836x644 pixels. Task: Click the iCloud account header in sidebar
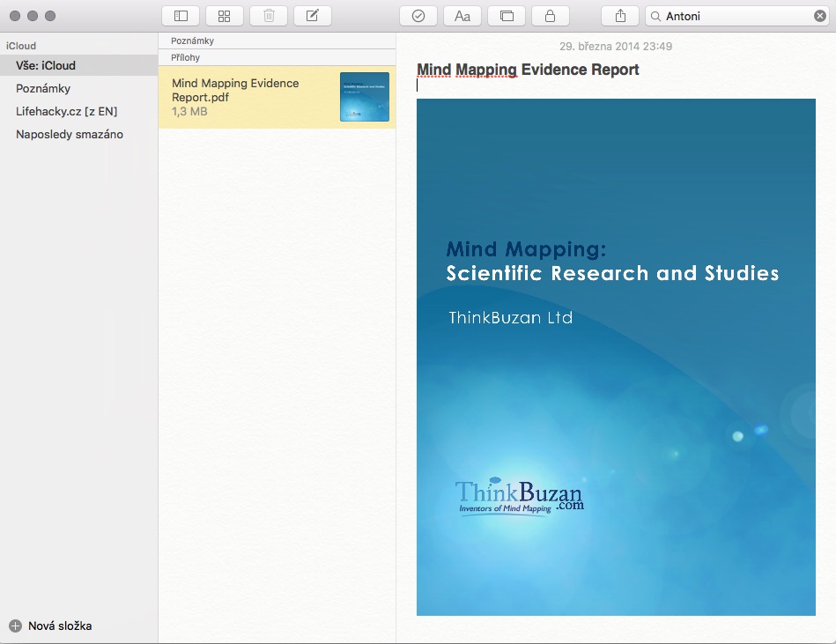coord(21,46)
